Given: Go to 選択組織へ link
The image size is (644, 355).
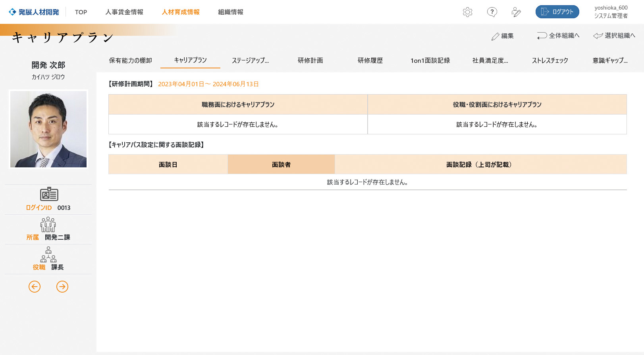Looking at the screenshot, I should (614, 36).
